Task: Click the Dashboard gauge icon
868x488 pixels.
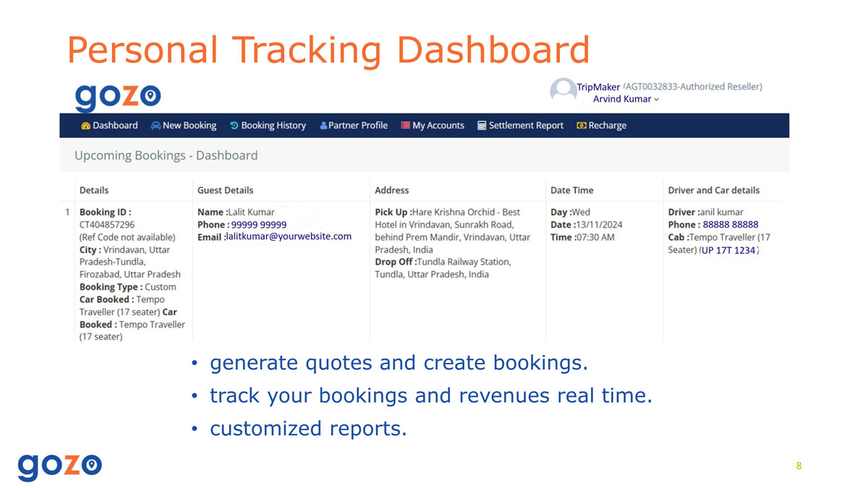Action: pyautogui.click(x=85, y=126)
